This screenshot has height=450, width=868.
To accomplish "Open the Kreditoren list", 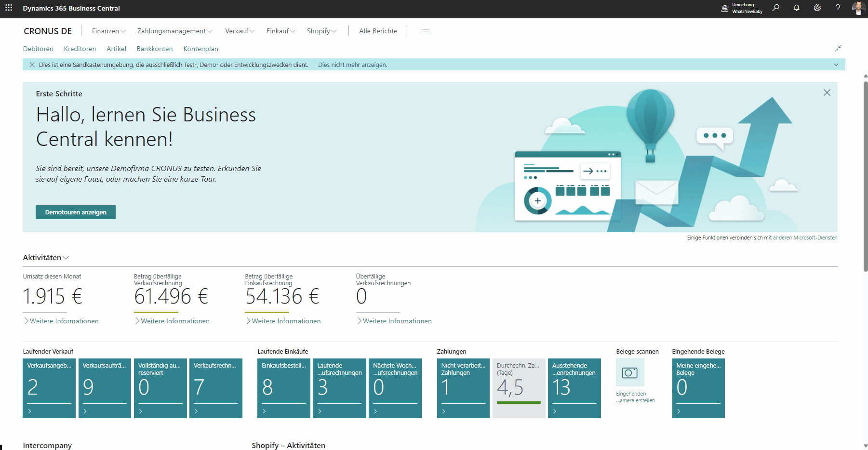I will coord(80,49).
